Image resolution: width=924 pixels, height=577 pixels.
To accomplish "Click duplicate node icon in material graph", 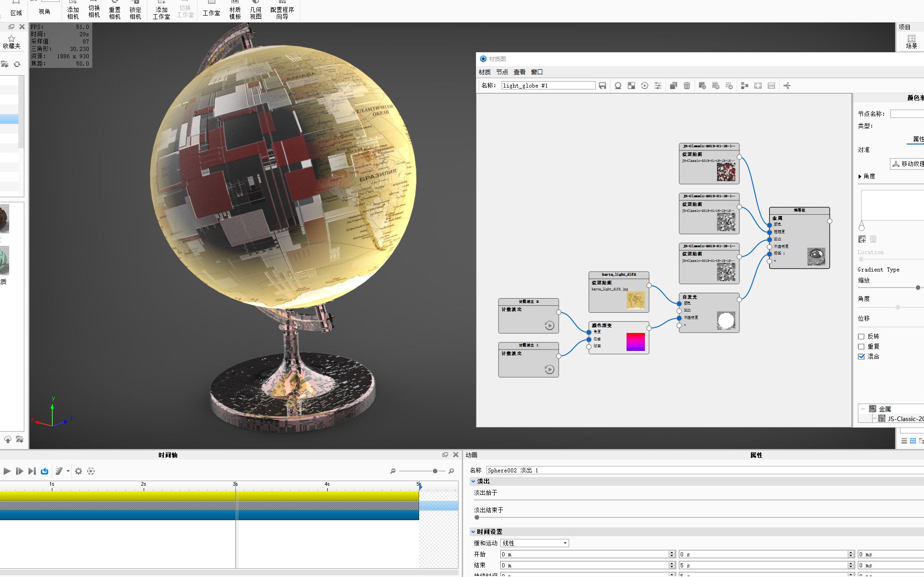I will (x=673, y=86).
